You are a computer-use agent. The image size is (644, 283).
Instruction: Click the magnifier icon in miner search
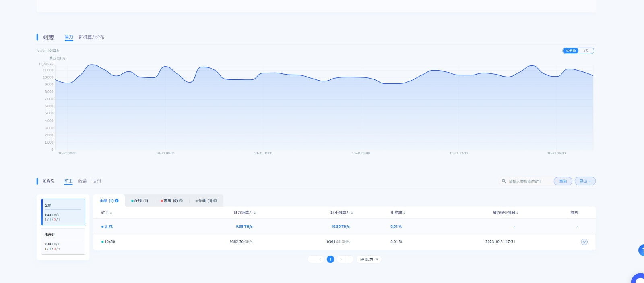(504, 181)
